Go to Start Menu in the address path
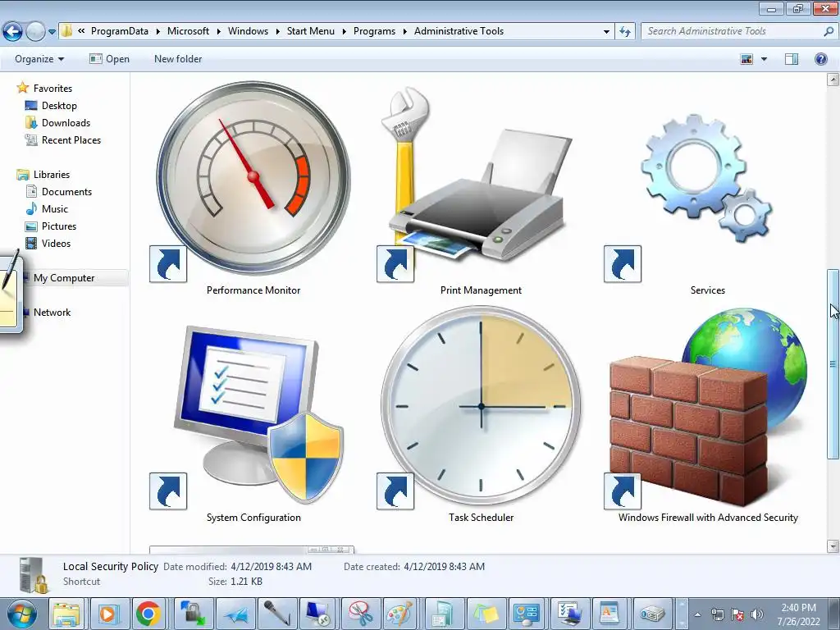This screenshot has width=840, height=630. point(311,31)
